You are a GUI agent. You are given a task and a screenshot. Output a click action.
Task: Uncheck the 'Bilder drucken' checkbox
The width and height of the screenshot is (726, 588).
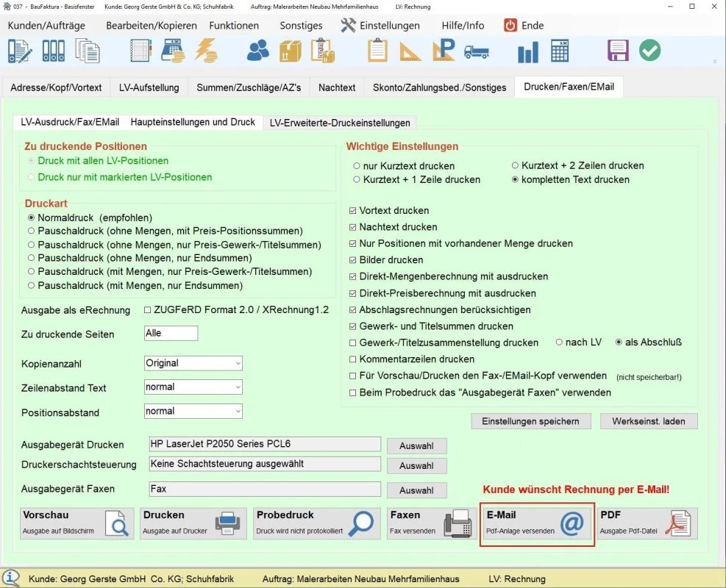point(353,260)
